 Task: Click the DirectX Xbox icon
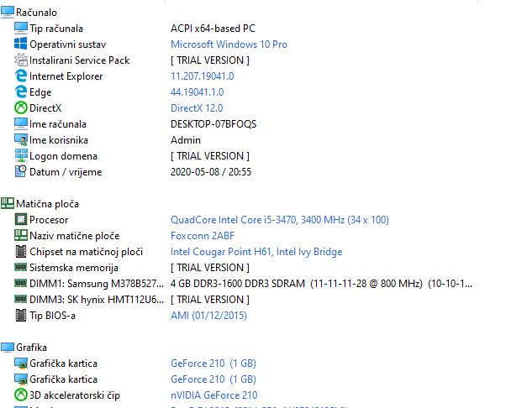click(x=21, y=108)
